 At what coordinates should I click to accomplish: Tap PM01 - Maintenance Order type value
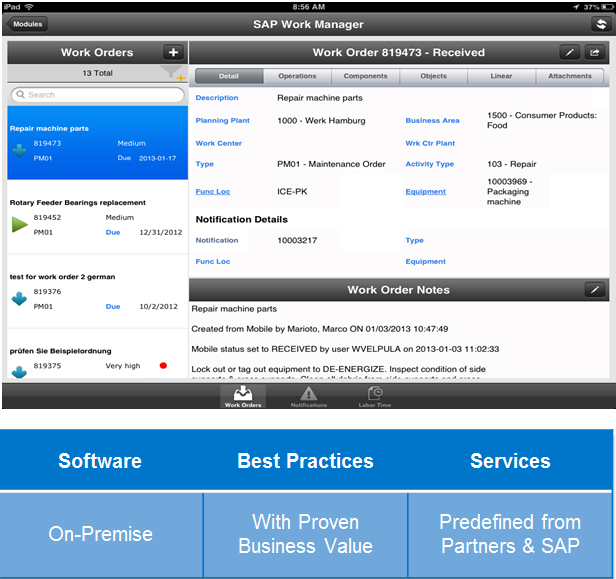coord(331,164)
